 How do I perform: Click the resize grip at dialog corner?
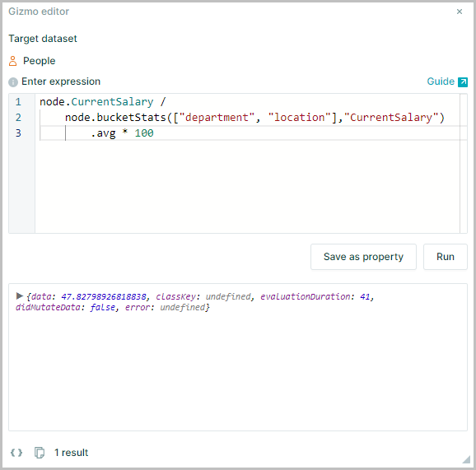click(x=466, y=459)
